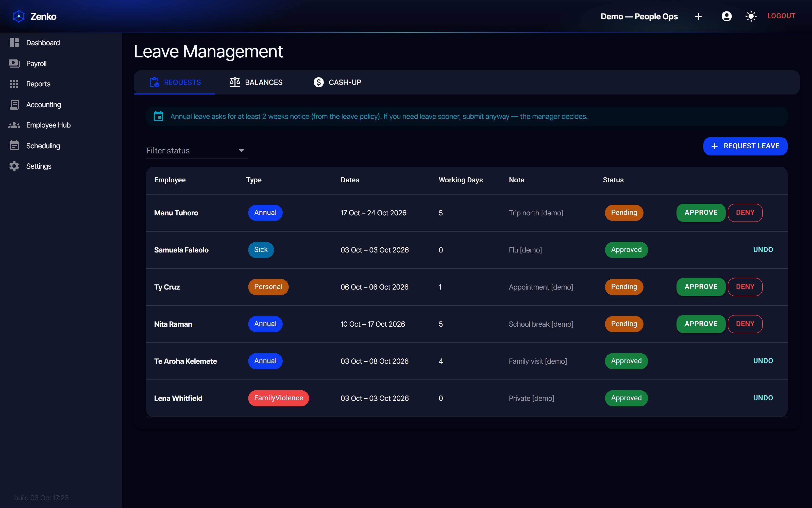The width and height of the screenshot is (812, 508).
Task: Click the Scheduling calendar icon
Action: pyautogui.click(x=14, y=146)
